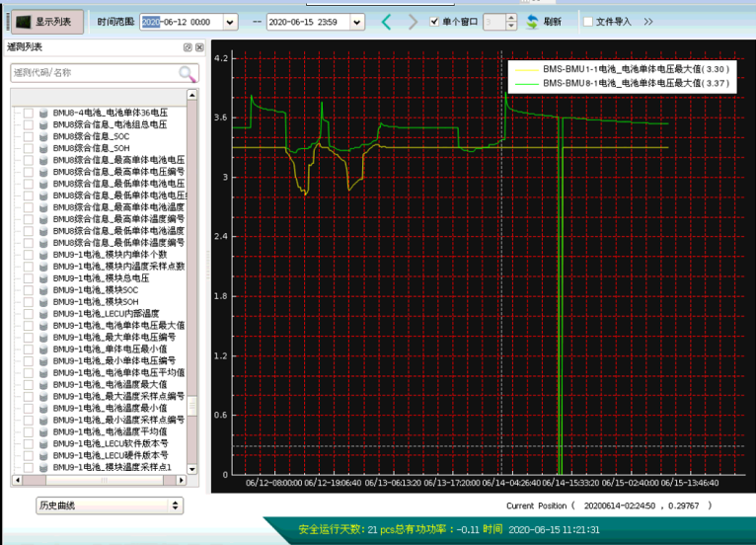Click database icon of BMU8综合信息_最高单体电池温度
The width and height of the screenshot is (756, 545).
coord(43,207)
